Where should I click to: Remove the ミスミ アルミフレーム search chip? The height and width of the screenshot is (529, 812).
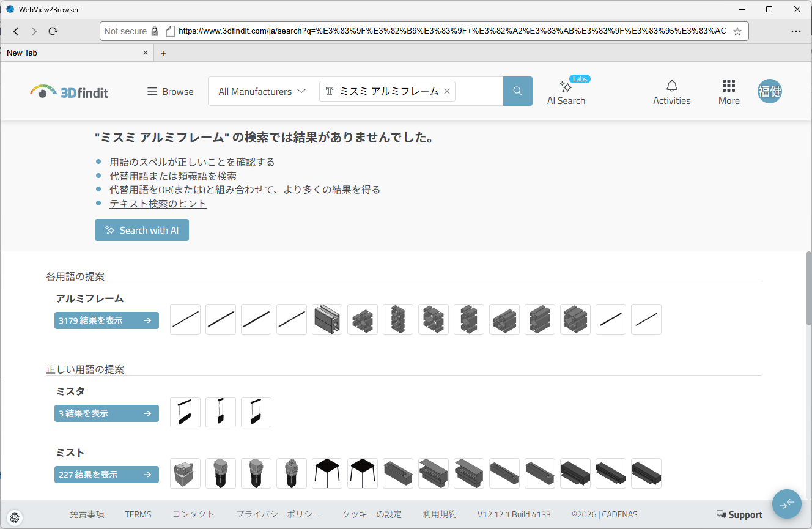pyautogui.click(x=447, y=91)
